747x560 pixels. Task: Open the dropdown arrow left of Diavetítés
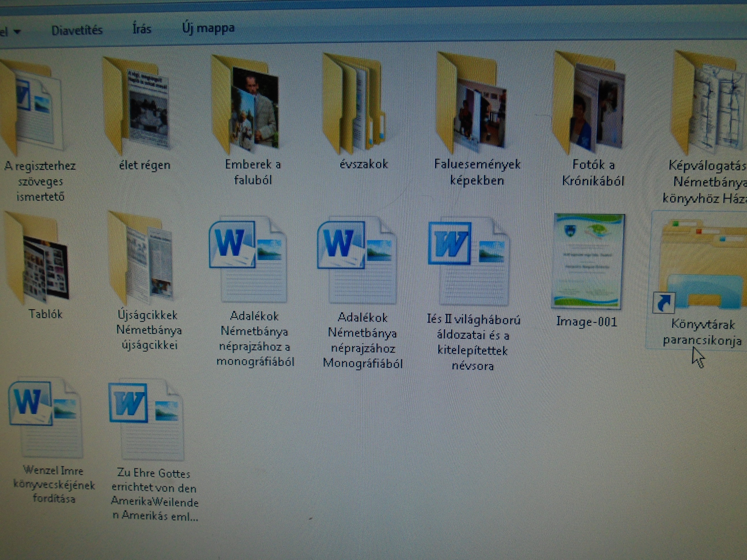pyautogui.click(x=17, y=32)
